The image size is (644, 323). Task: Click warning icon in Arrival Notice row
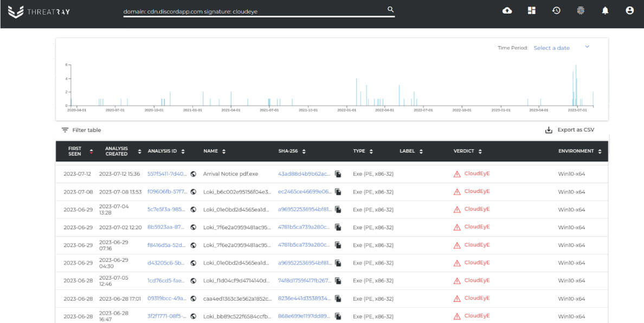tap(457, 174)
